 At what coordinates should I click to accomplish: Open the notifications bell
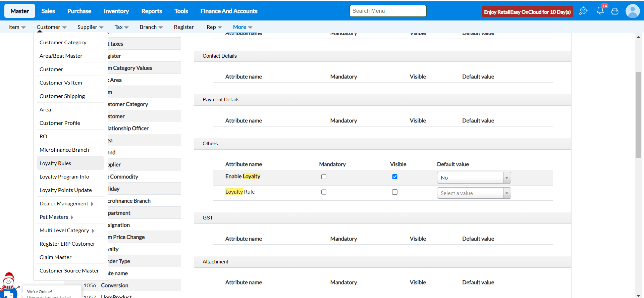[x=600, y=11]
